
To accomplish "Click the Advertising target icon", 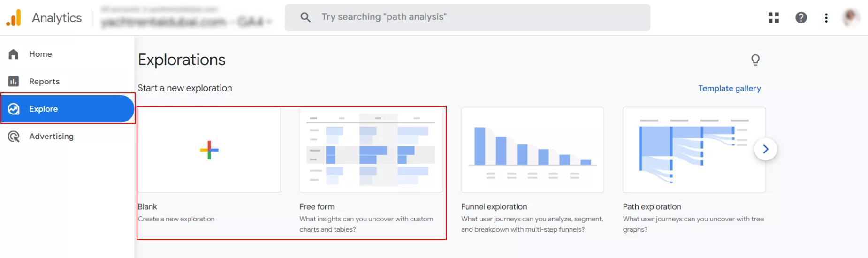I will tap(14, 137).
